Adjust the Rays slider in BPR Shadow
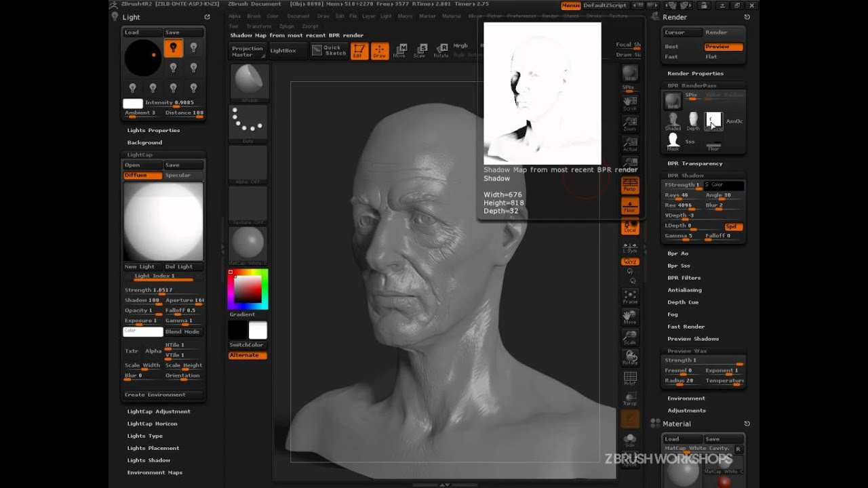Screen dimensions: 868x488 pos(683,195)
